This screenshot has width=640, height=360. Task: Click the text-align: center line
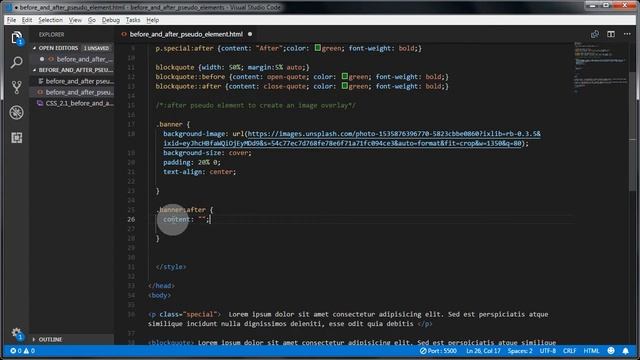click(x=200, y=172)
